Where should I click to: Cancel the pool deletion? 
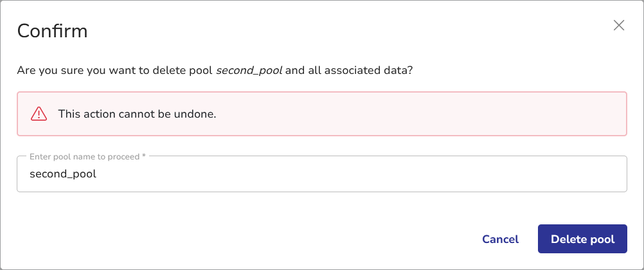point(500,239)
